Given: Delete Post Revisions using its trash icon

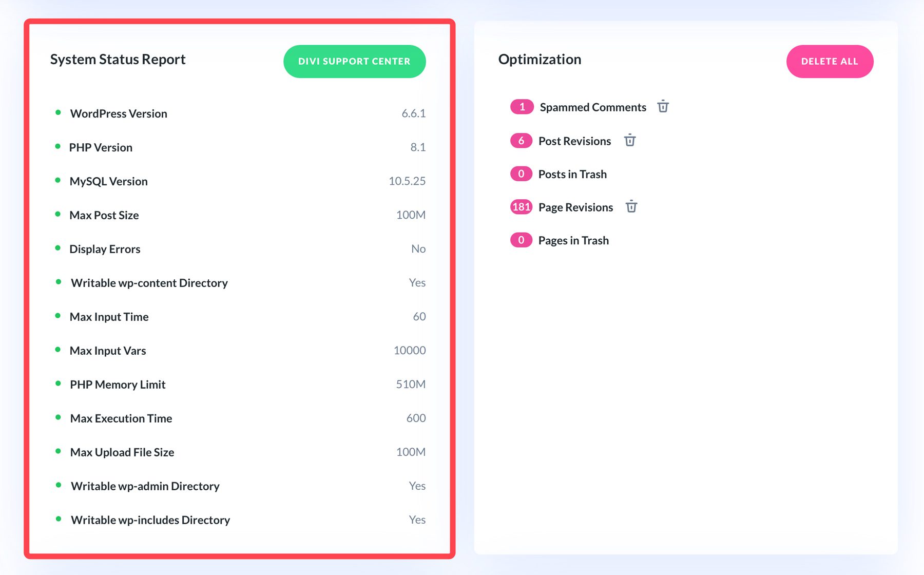Looking at the screenshot, I should coord(630,140).
